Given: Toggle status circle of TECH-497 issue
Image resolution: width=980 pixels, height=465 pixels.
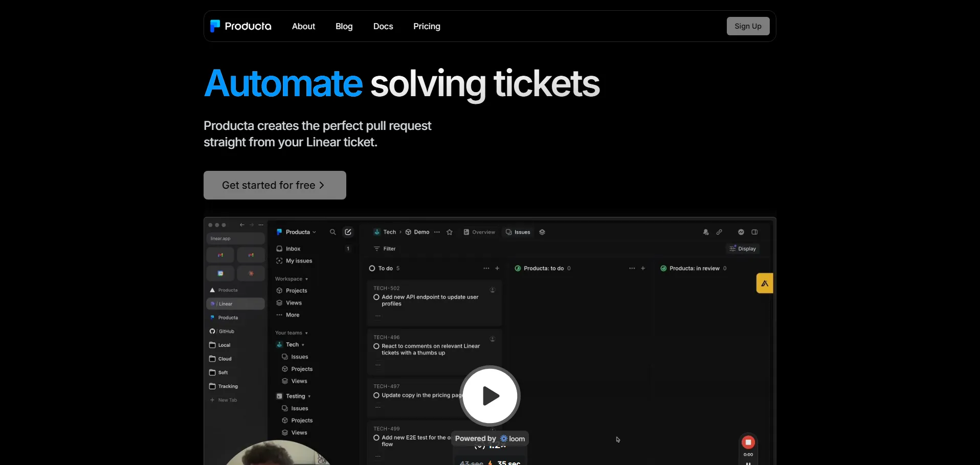Looking at the screenshot, I should [376, 395].
